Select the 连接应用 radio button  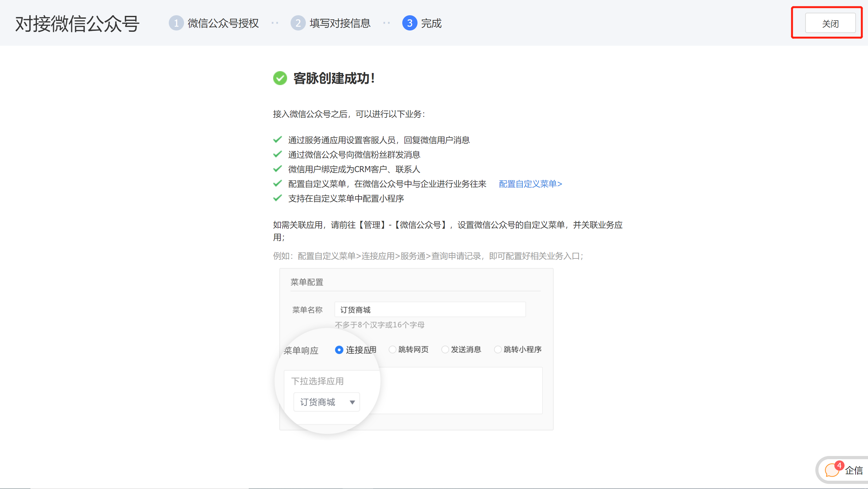tap(339, 350)
